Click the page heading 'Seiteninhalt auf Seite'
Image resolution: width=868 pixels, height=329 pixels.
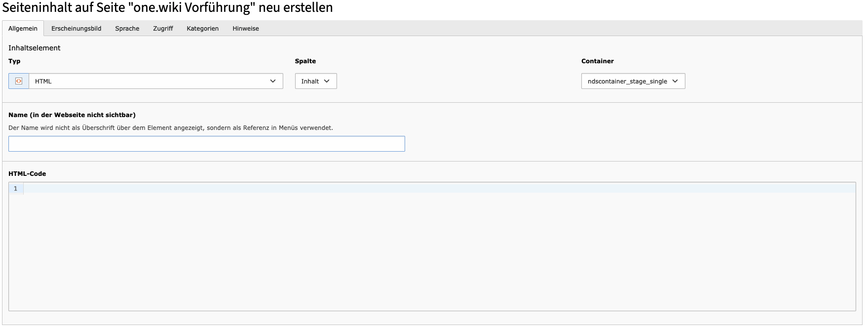168,7
